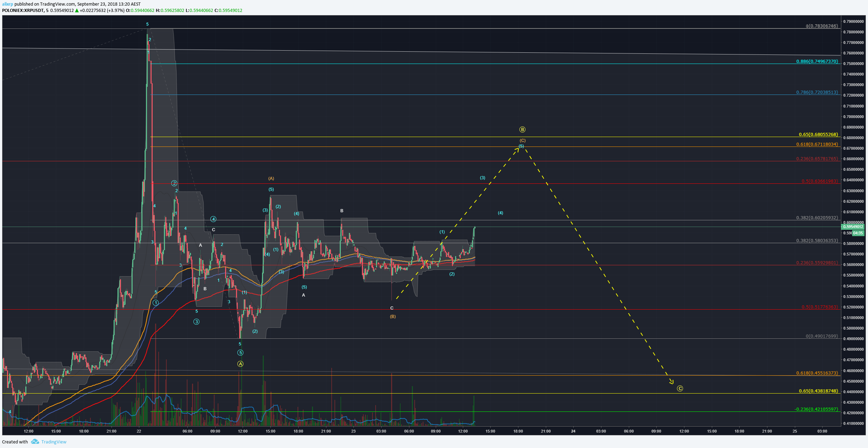Select the -0.236(0.42105597) green level label
This screenshot has height=448, width=868.
tap(816, 409)
